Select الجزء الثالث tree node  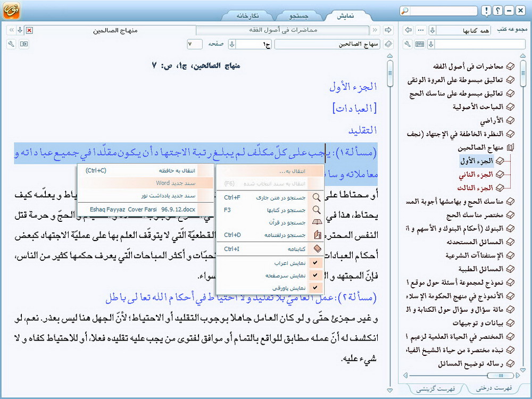click(475, 188)
